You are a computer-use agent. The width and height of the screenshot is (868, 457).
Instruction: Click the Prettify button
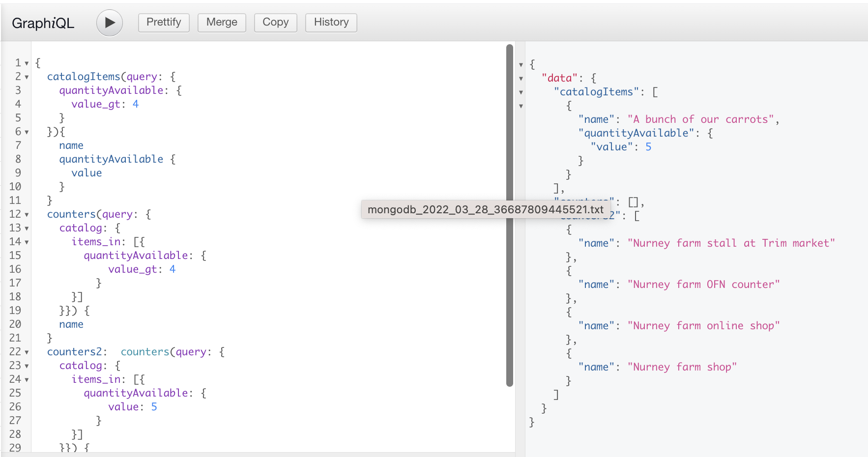tap(164, 23)
